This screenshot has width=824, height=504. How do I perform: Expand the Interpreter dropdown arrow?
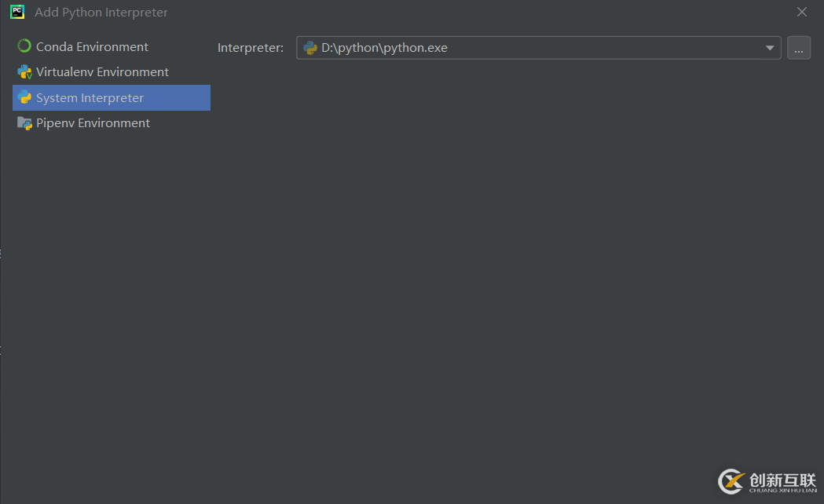(770, 48)
